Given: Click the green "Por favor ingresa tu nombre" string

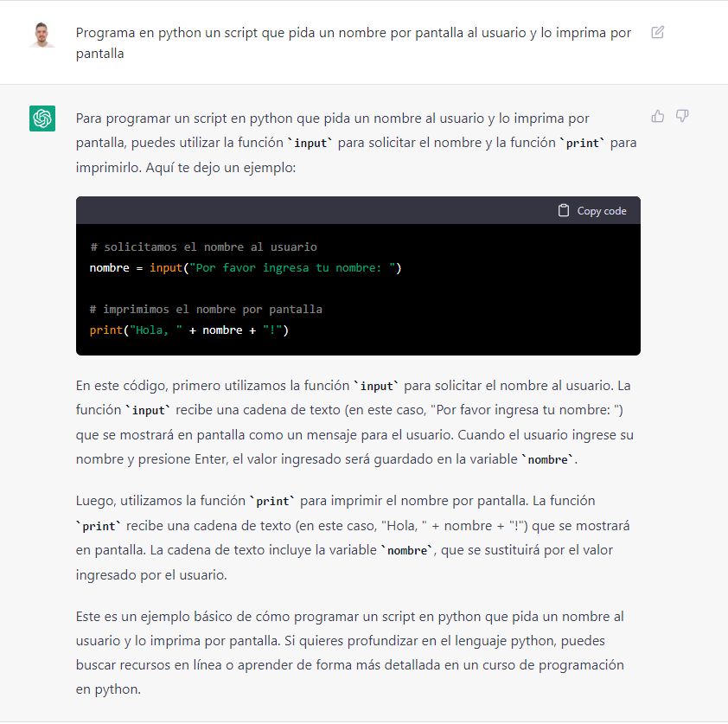Looking at the screenshot, I should coord(292,268).
